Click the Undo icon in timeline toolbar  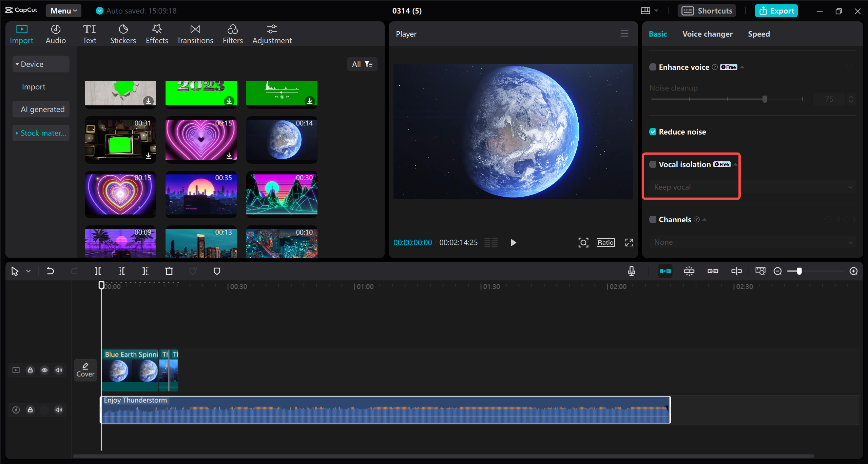coord(50,271)
